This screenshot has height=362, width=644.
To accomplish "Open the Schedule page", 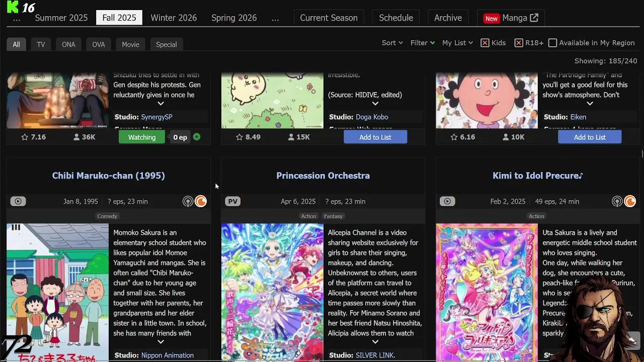I will pyautogui.click(x=396, y=18).
